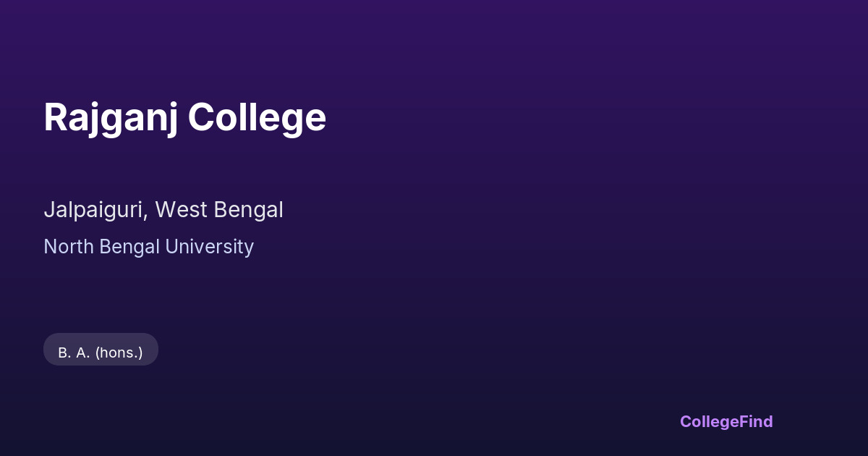Image resolution: width=868 pixels, height=456 pixels.
Task: Click the word "North" in the affiliation line
Action: 69,247
